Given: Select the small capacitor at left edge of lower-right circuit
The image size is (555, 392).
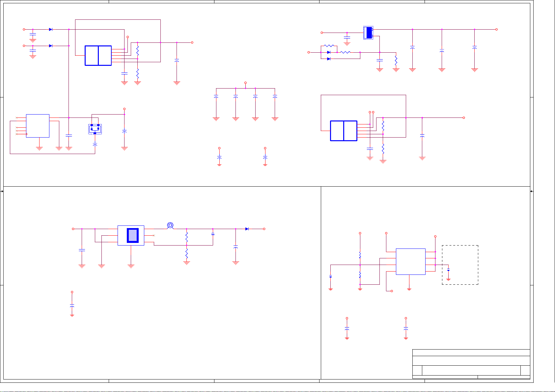Looking at the screenshot, I should (331, 277).
